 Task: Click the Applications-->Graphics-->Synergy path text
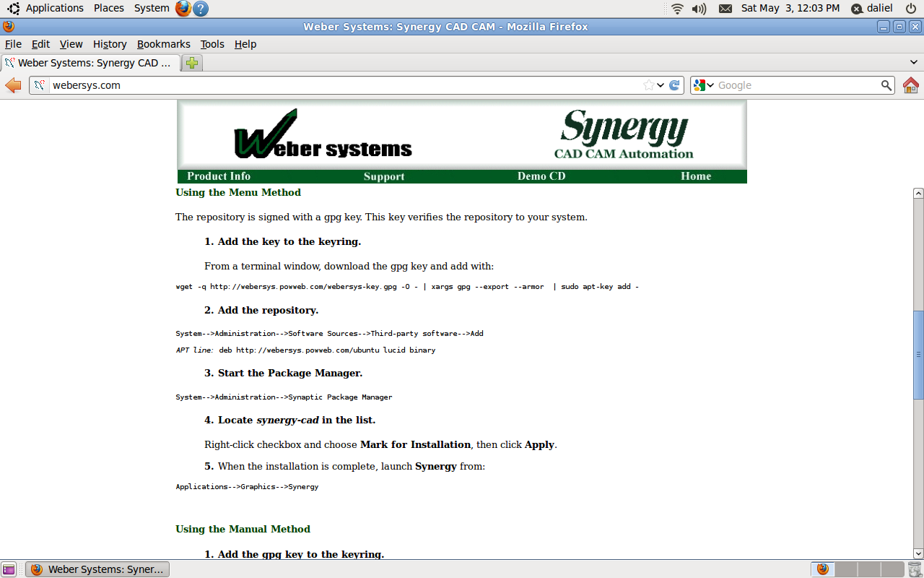click(247, 487)
